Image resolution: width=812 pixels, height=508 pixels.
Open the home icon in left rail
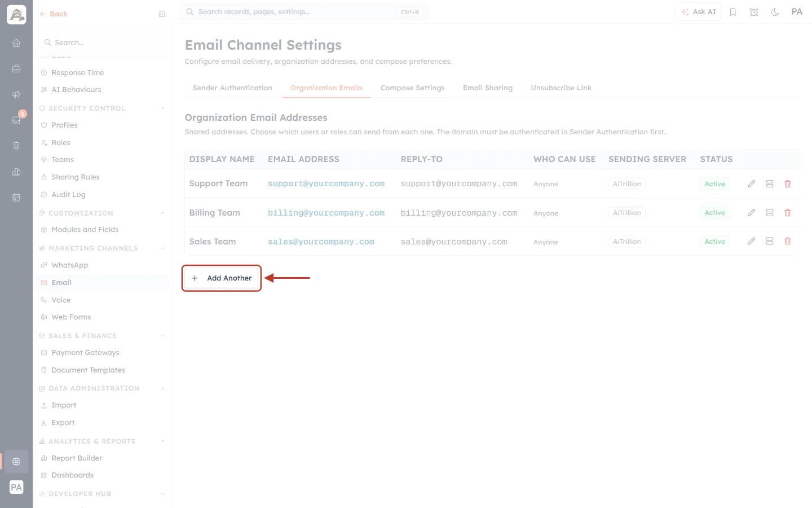(x=16, y=43)
